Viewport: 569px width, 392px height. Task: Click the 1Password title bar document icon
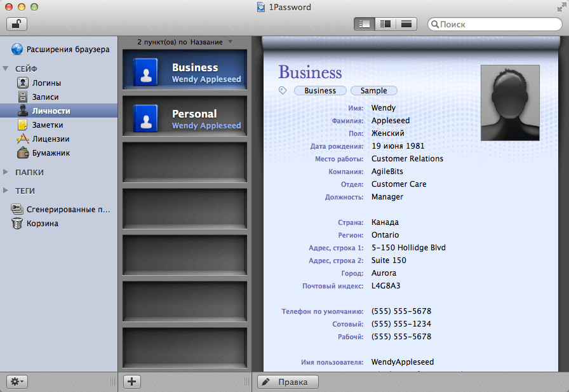[x=261, y=7]
